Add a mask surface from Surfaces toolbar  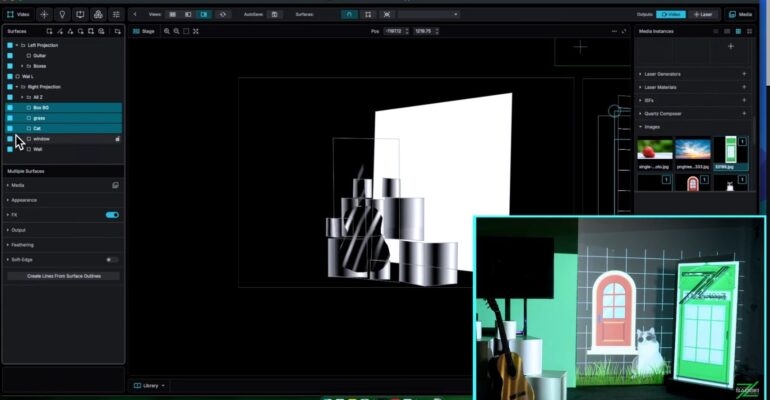tap(91, 31)
